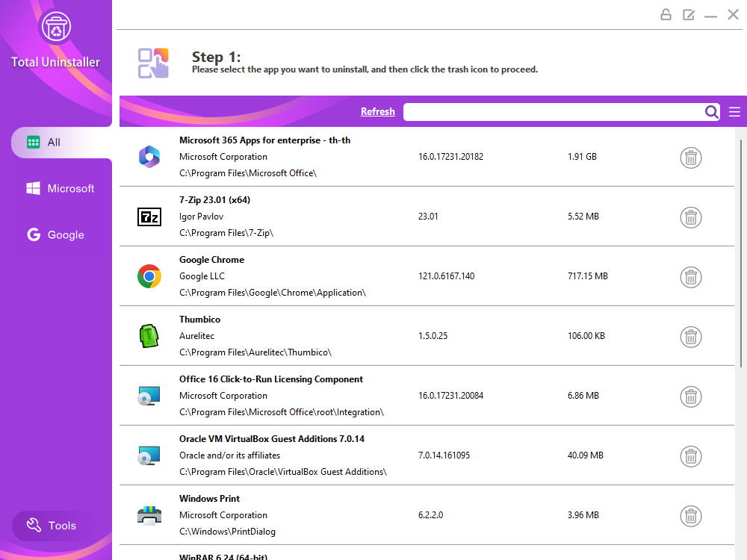The image size is (747, 560).
Task: Select the Windows Print printer icon
Action: pos(149,515)
